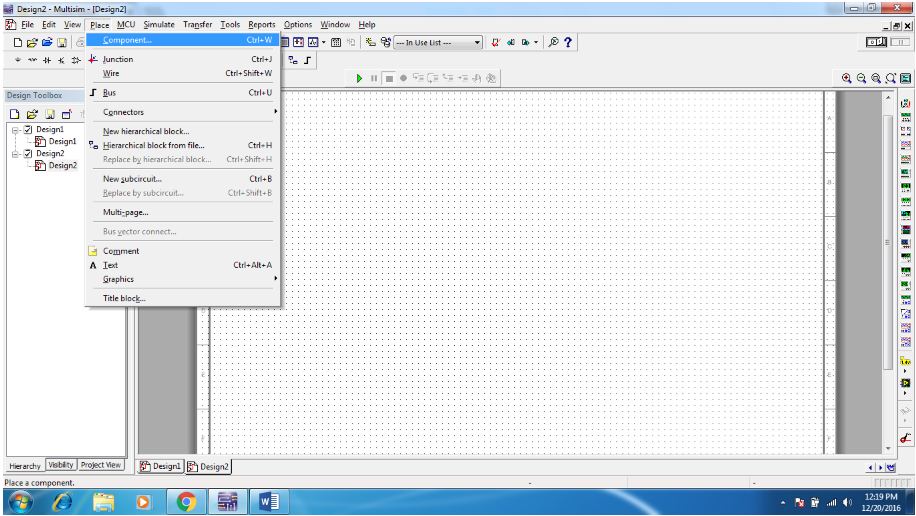This screenshot has width=916, height=516.
Task: Open Google Chrome from the taskbar
Action: pyautogui.click(x=186, y=502)
